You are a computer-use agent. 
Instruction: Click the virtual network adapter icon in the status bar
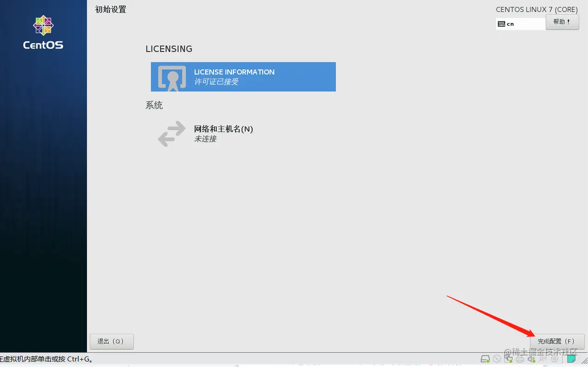pos(508,359)
